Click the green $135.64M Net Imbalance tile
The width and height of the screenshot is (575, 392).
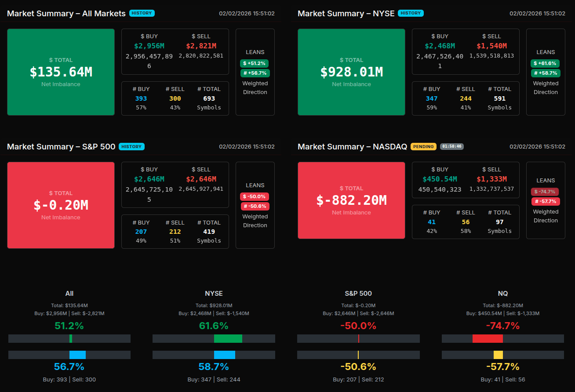61,72
